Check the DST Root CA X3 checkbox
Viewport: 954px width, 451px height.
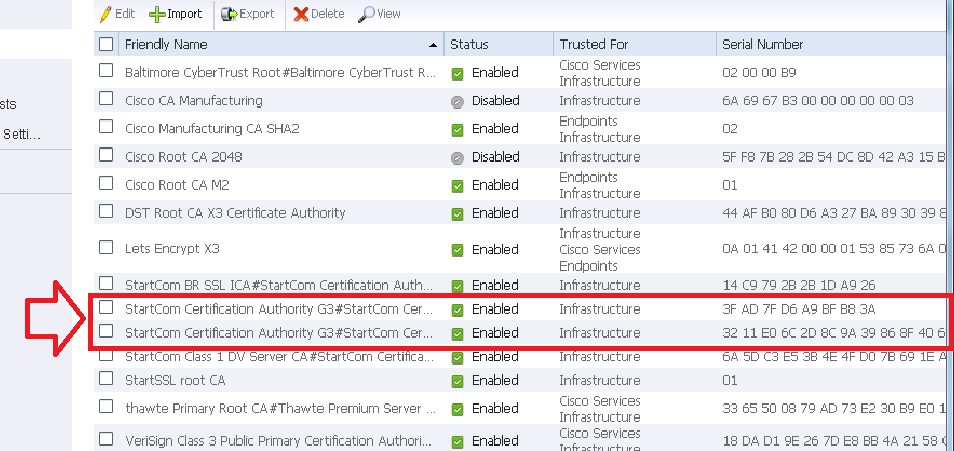coord(106,211)
